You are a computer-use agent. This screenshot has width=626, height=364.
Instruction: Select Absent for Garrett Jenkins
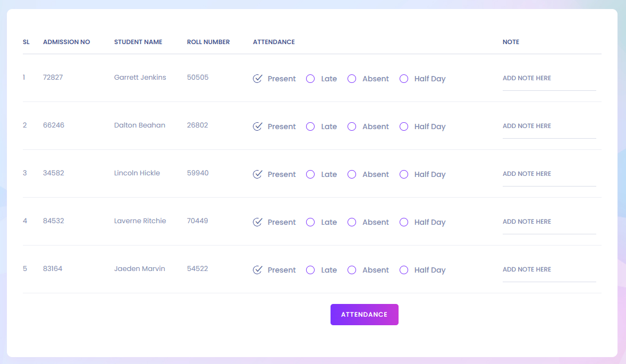tap(352, 79)
